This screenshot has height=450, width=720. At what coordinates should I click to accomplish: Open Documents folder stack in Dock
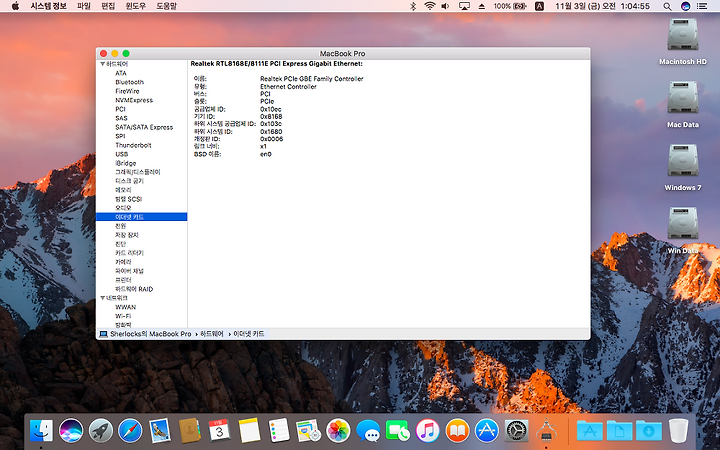[619, 431]
